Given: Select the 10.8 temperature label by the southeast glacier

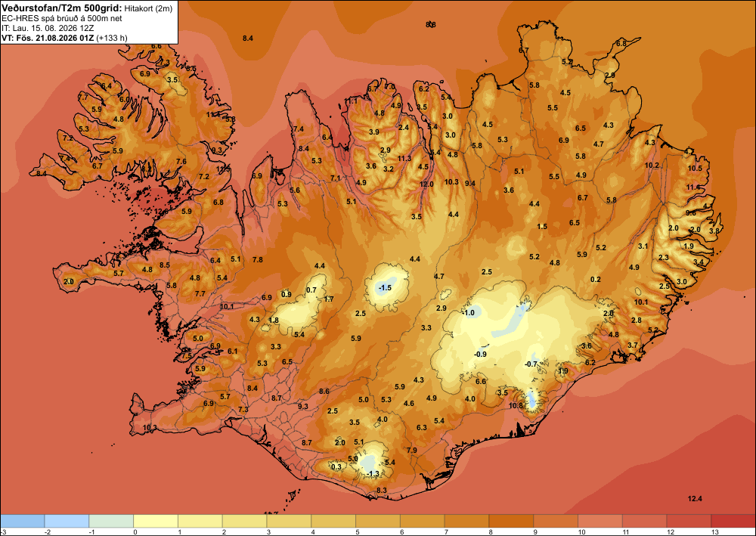Looking at the screenshot, I should pyautogui.click(x=516, y=405).
